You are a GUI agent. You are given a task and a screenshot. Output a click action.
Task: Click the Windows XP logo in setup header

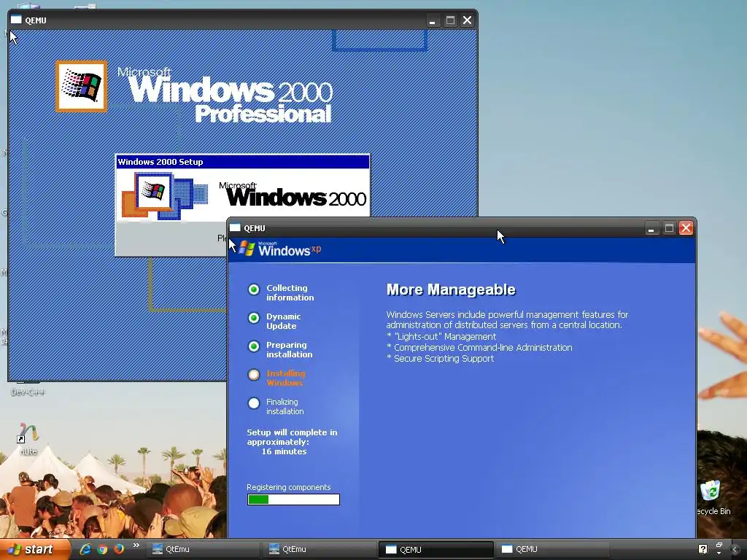pyautogui.click(x=280, y=249)
